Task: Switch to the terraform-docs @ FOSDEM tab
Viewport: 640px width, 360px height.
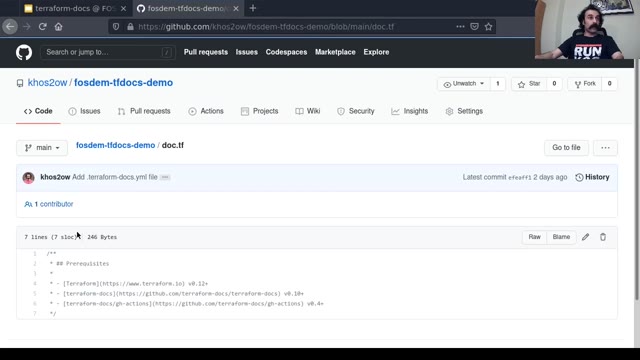Action: [x=76, y=8]
